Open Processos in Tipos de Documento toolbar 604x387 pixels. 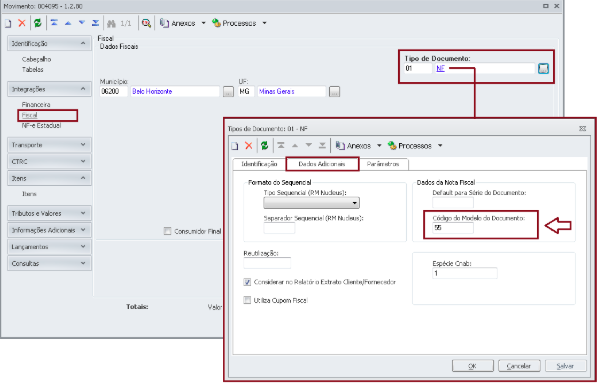(x=410, y=146)
